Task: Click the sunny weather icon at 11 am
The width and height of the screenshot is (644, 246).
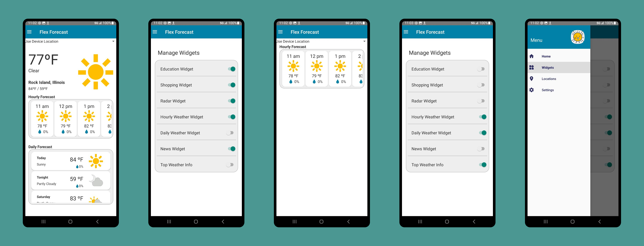Action: click(x=41, y=116)
